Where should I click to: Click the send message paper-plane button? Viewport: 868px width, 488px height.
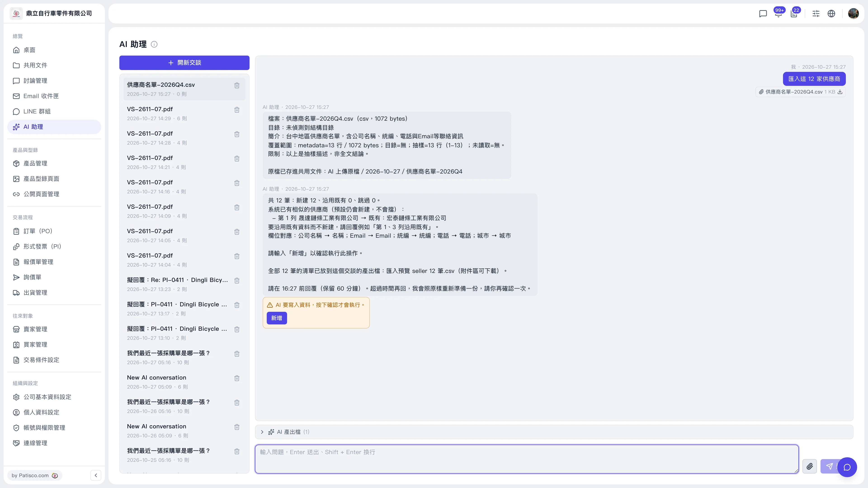pos(829,466)
